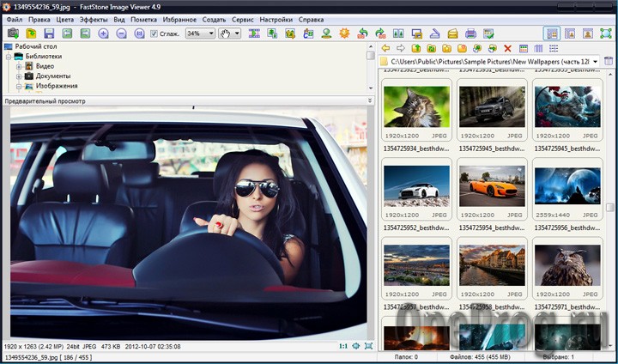
Task: Open settings icon with green checkmark
Action: pos(488,33)
